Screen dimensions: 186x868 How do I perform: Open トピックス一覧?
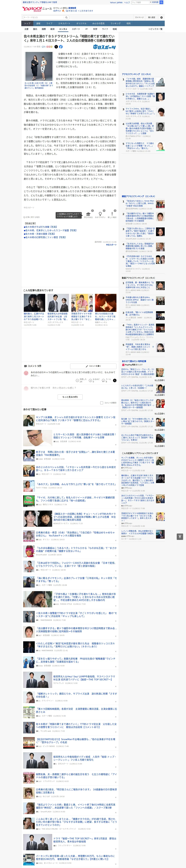(155, 29)
